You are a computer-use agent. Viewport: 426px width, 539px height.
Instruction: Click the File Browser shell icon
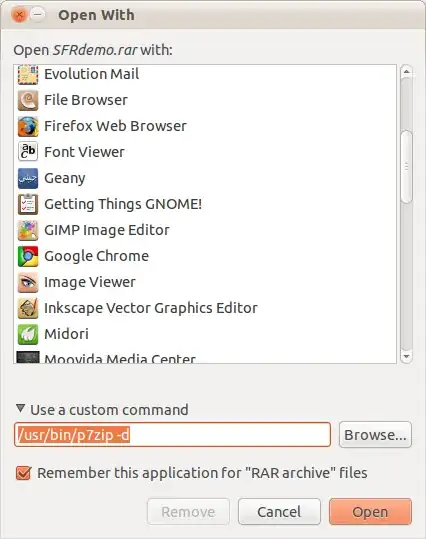pyautogui.click(x=28, y=100)
